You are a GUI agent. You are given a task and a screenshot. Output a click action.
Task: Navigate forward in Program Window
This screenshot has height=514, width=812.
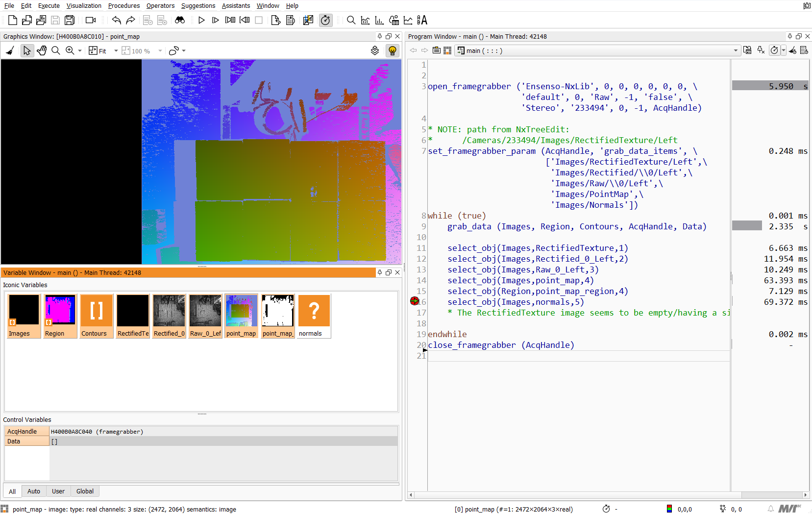(x=424, y=50)
